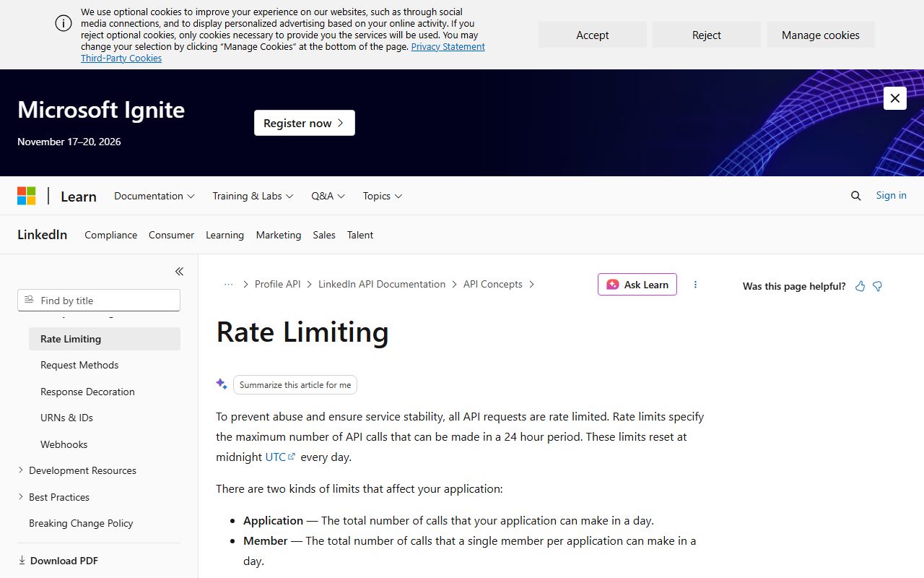
Task: Click the Find by title filter field
Action: tap(99, 301)
